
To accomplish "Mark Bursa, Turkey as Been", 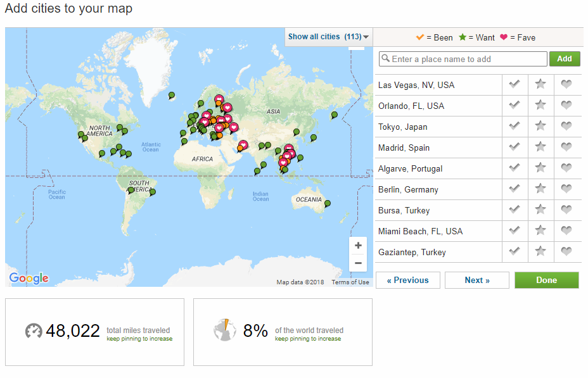I will (514, 210).
